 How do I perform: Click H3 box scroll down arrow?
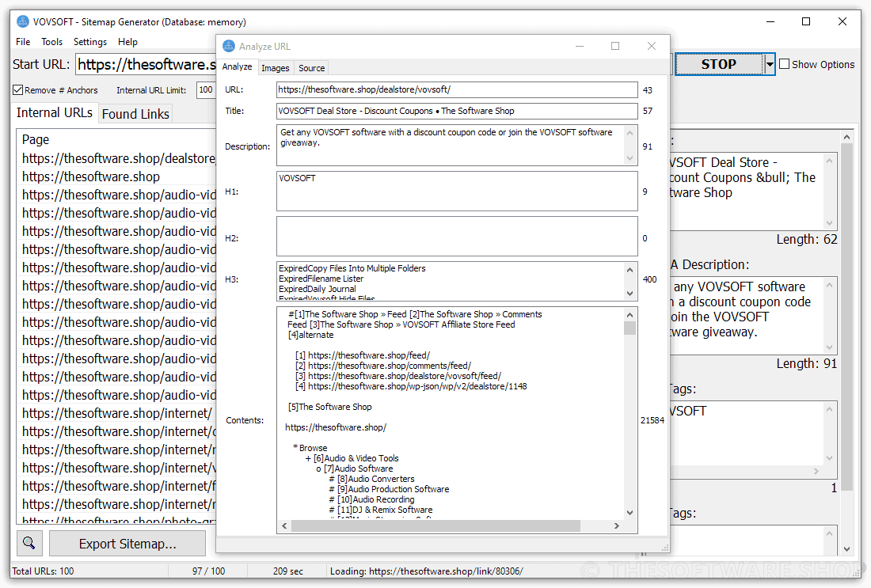630,293
